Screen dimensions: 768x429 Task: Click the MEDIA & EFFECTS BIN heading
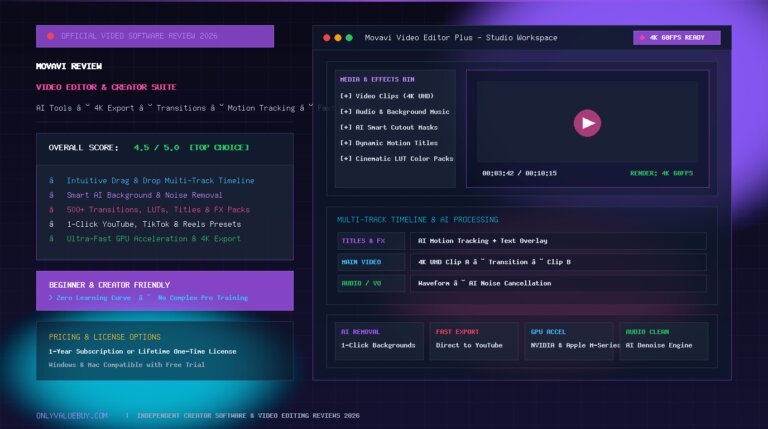(377, 79)
